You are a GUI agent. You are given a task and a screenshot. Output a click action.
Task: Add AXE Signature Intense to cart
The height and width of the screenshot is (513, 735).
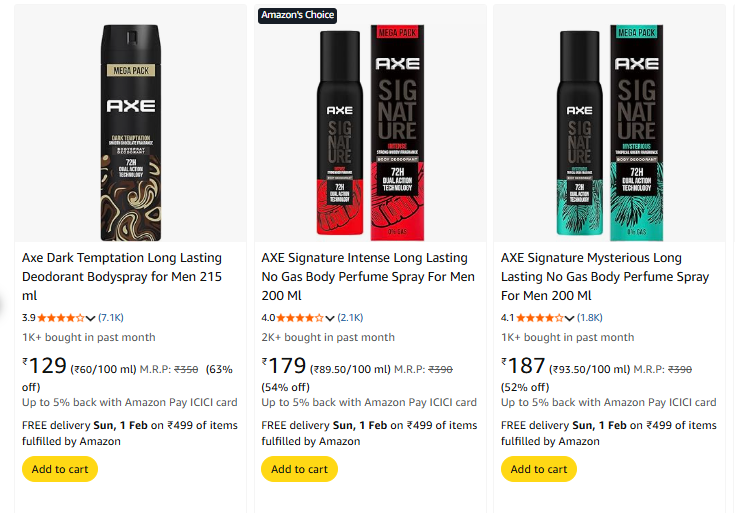pos(299,469)
